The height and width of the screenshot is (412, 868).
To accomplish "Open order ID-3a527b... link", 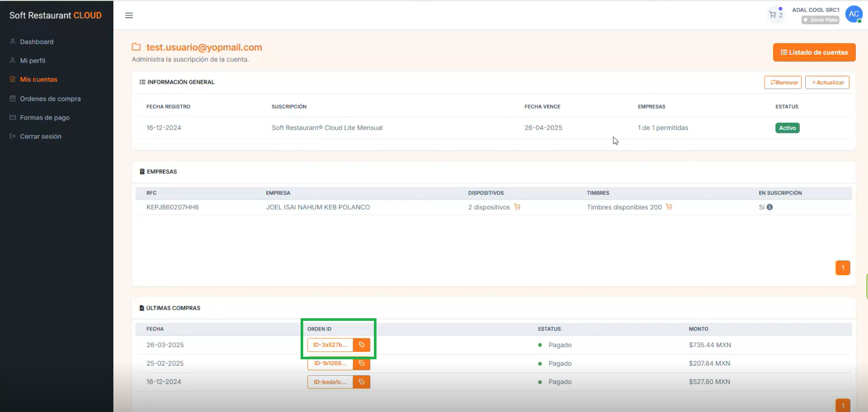I will coord(330,345).
